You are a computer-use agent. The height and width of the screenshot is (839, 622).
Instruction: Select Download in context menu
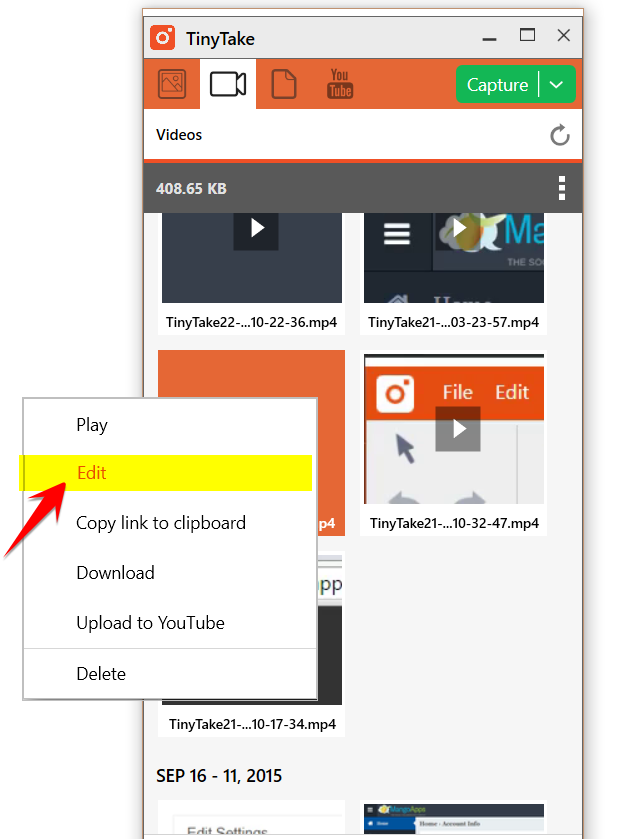tap(170, 573)
